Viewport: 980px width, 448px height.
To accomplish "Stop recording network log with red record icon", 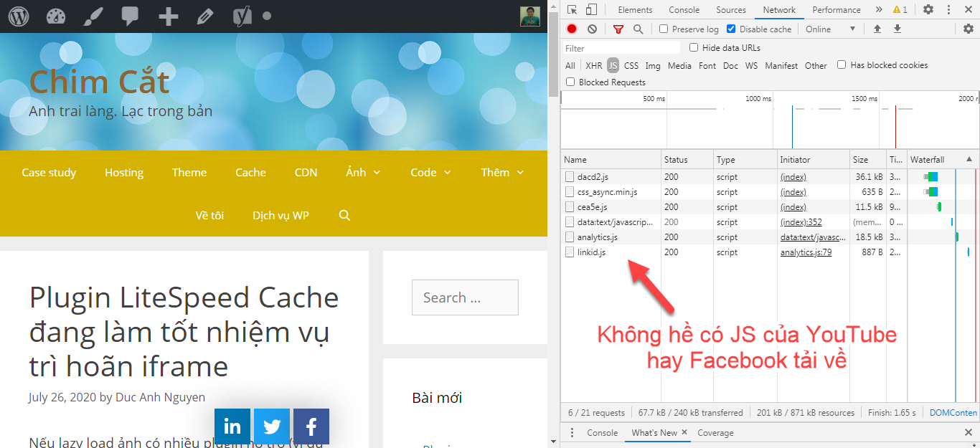I will click(572, 29).
